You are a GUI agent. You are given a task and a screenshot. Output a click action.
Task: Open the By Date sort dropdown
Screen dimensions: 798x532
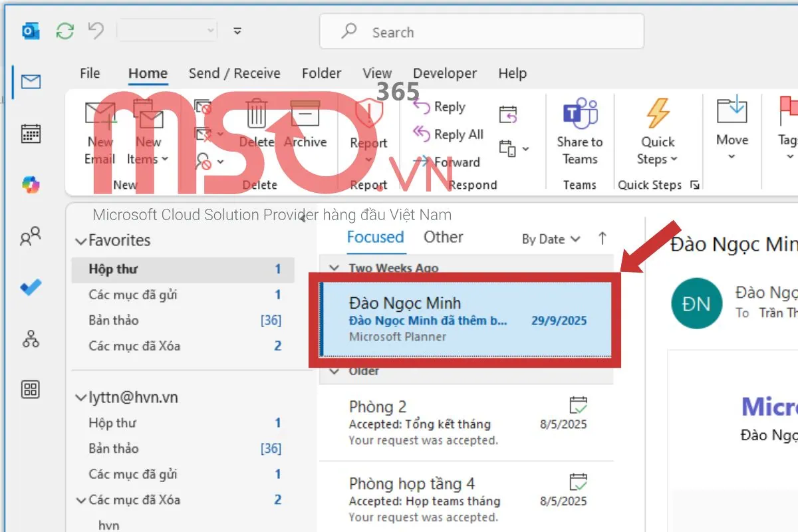(x=551, y=239)
